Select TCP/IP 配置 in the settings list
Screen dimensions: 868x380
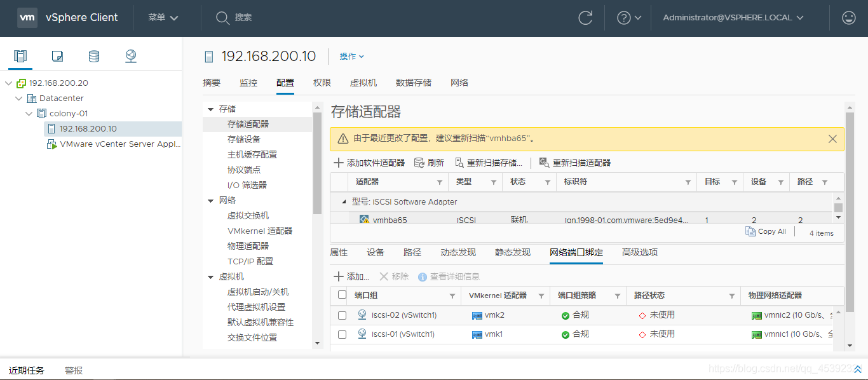[250, 261]
